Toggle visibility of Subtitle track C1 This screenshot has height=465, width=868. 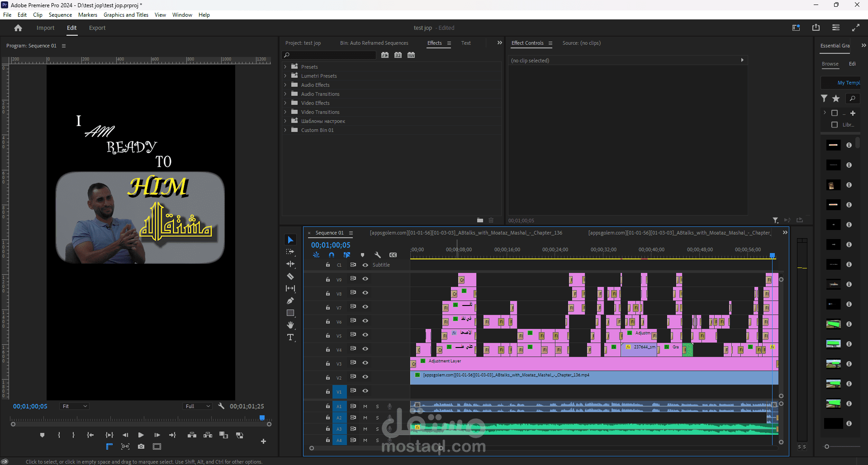pyautogui.click(x=365, y=265)
